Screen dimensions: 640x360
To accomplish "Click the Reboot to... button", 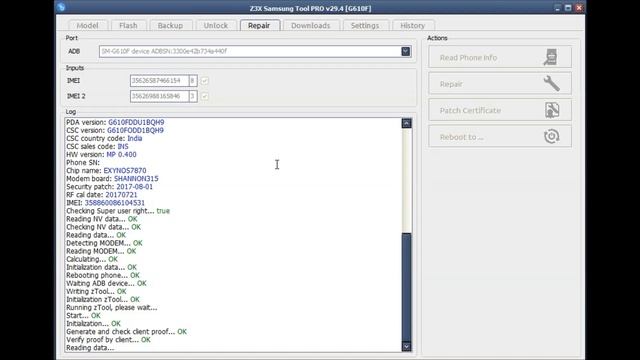I will [500, 137].
